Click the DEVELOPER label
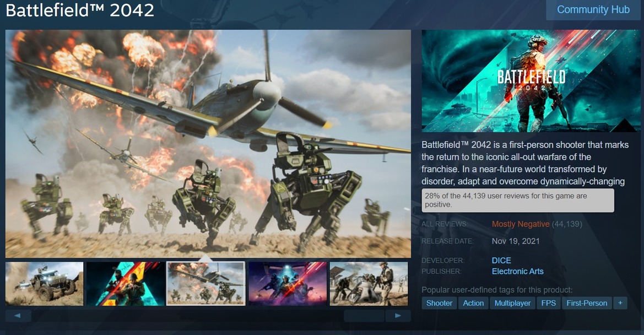The width and height of the screenshot is (644, 335). (443, 260)
